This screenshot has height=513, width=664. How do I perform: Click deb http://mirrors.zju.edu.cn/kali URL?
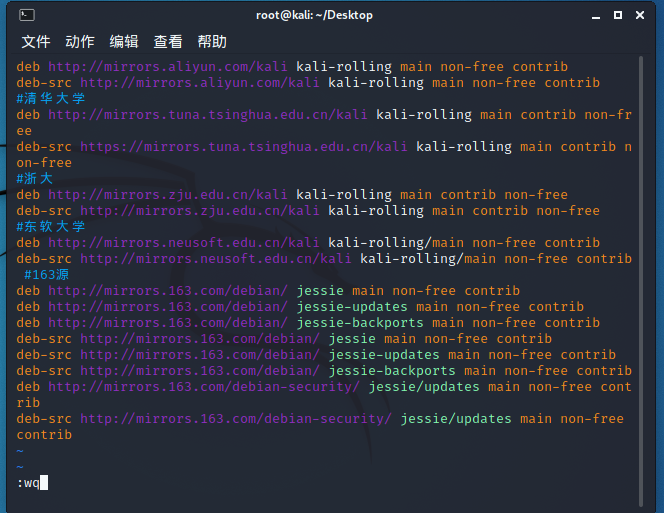point(168,195)
